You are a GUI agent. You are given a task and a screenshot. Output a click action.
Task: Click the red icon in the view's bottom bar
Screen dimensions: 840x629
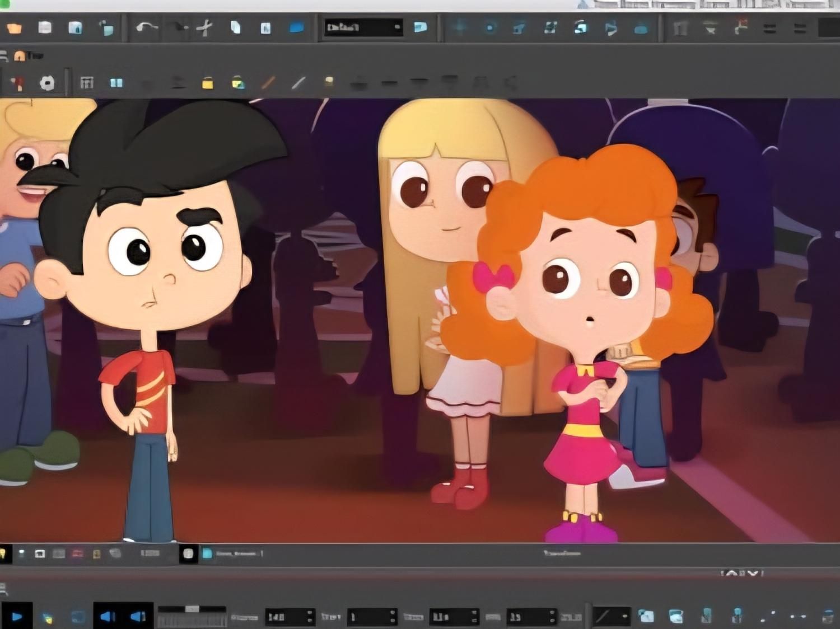pyautogui.click(x=78, y=554)
